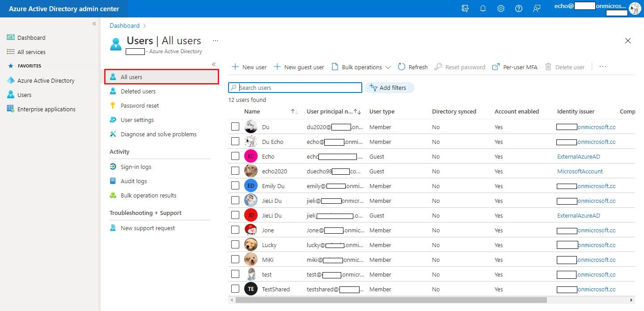The width and height of the screenshot is (644, 311).
Task: Click the Directory synced column header
Action: pyautogui.click(x=454, y=111)
